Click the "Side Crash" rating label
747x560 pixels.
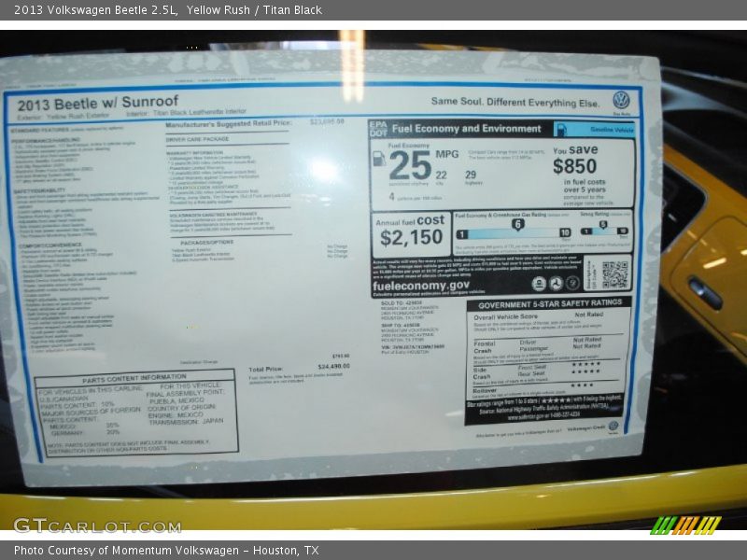point(482,372)
